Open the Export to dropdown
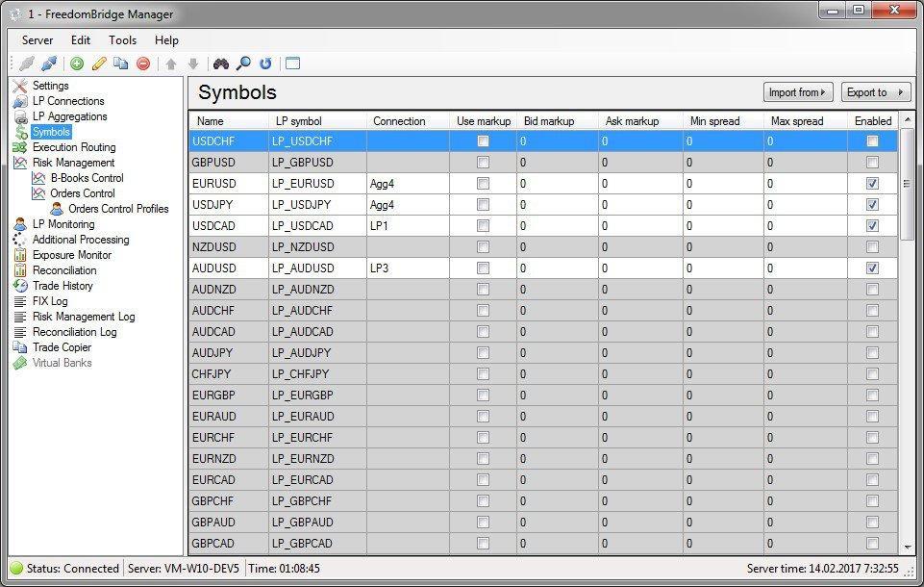The image size is (924, 587). coord(875,92)
